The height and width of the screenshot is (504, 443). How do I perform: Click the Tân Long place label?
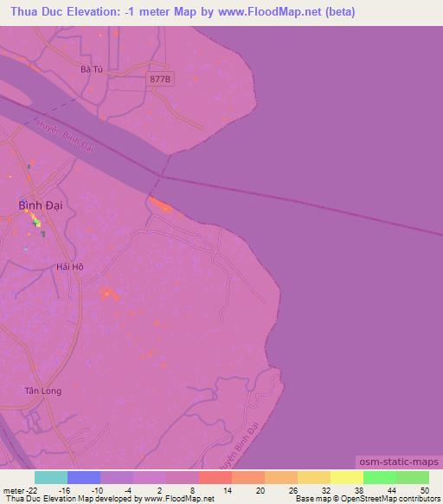pos(43,391)
